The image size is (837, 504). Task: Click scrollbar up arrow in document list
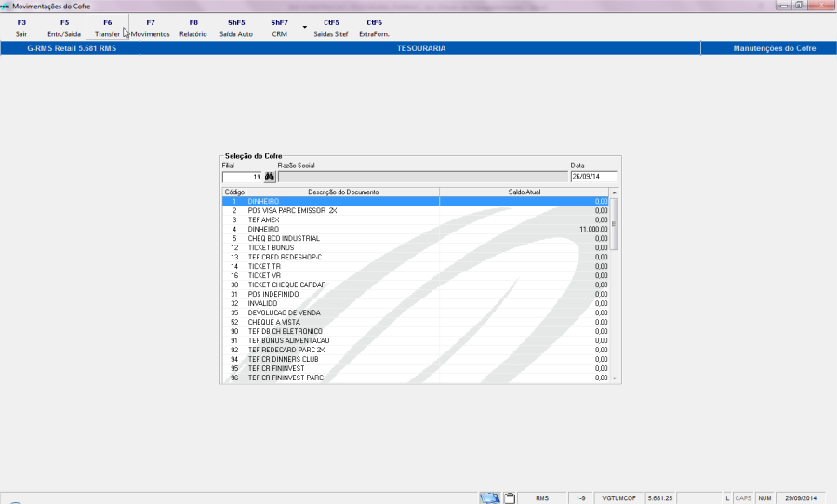click(x=615, y=192)
